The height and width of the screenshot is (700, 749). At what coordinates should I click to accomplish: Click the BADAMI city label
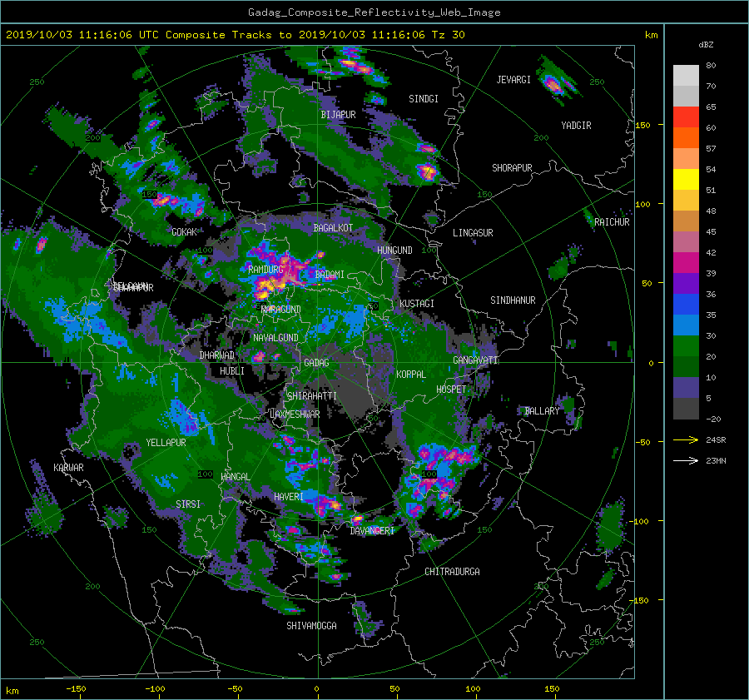[330, 275]
